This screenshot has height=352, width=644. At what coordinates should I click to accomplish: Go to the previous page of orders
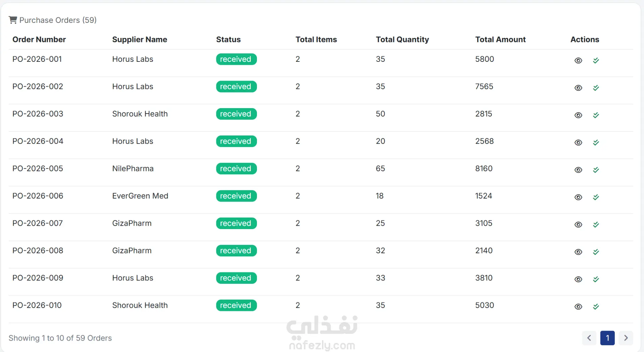(589, 338)
